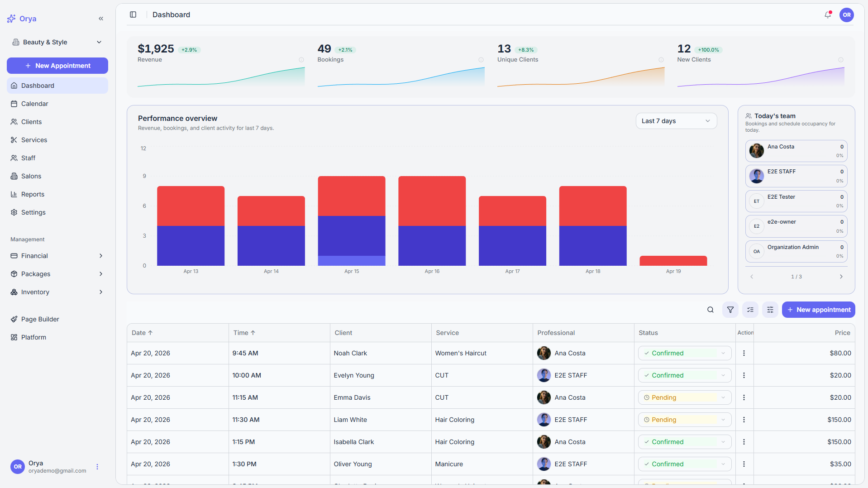Open the Last 7 days range dropdown
Image resolution: width=868 pixels, height=488 pixels.
point(676,121)
